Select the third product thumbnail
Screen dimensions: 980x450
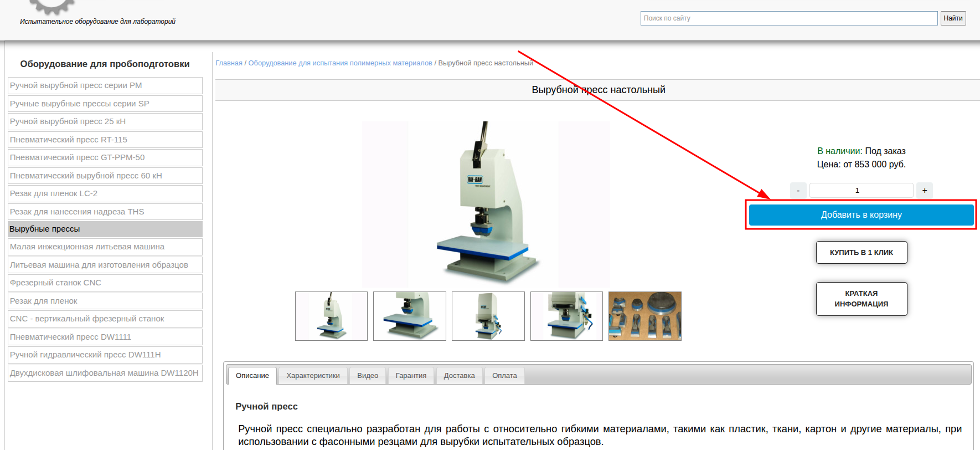pos(488,316)
